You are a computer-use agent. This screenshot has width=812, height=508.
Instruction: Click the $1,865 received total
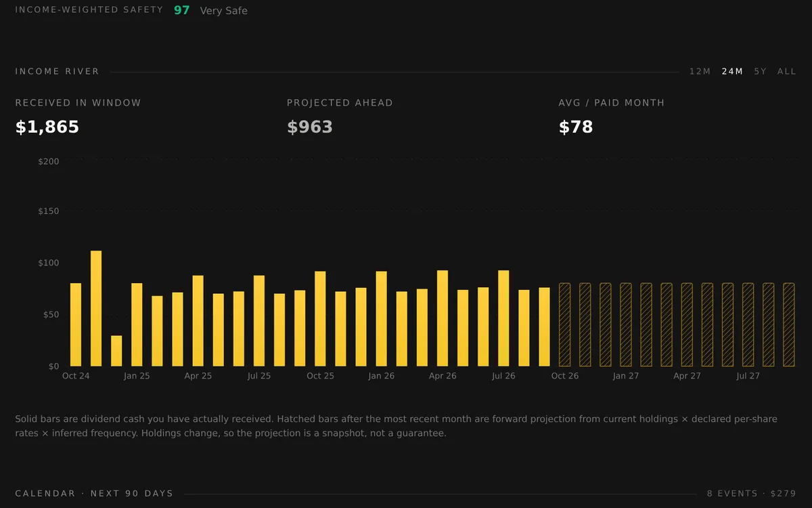[47, 127]
